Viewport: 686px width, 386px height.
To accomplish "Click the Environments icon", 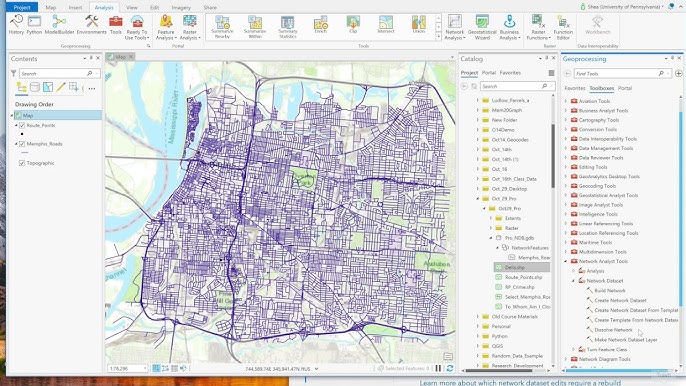I will coord(91,25).
